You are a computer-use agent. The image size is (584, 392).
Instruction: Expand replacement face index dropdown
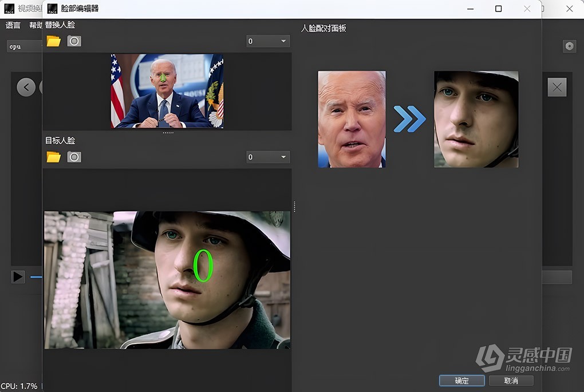pos(268,41)
